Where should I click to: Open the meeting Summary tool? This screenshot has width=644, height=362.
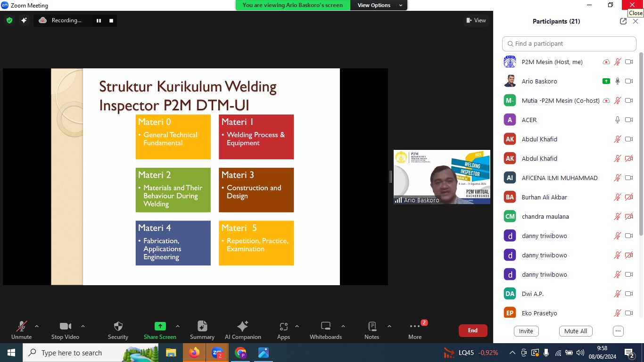tap(202, 330)
